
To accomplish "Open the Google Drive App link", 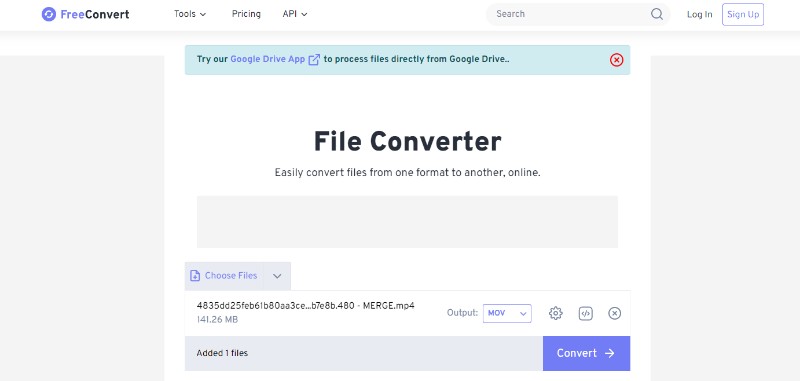I will click(267, 59).
